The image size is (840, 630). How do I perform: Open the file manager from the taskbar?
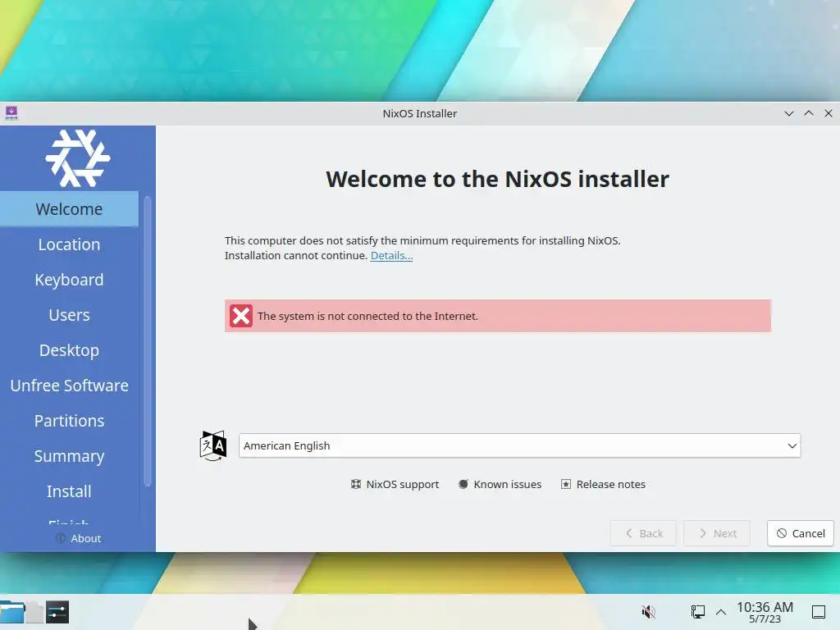pyautogui.click(x=11, y=612)
